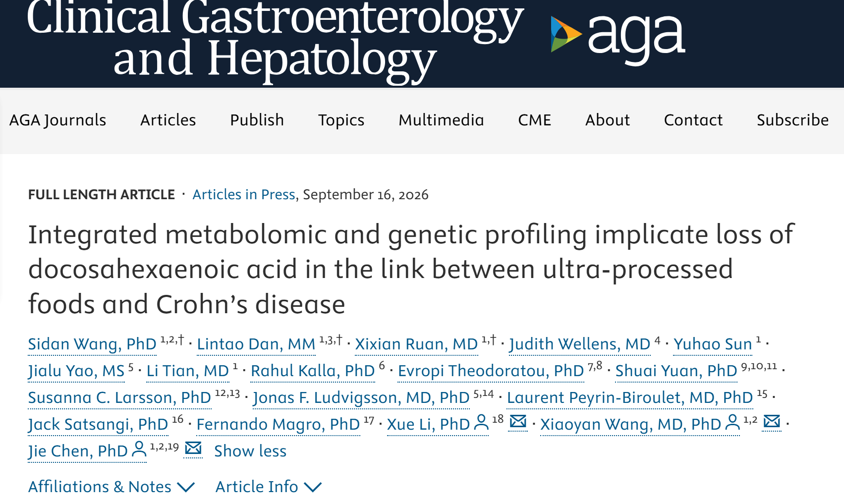Follow the Articles in Press link
The height and width of the screenshot is (504, 844).
[244, 194]
